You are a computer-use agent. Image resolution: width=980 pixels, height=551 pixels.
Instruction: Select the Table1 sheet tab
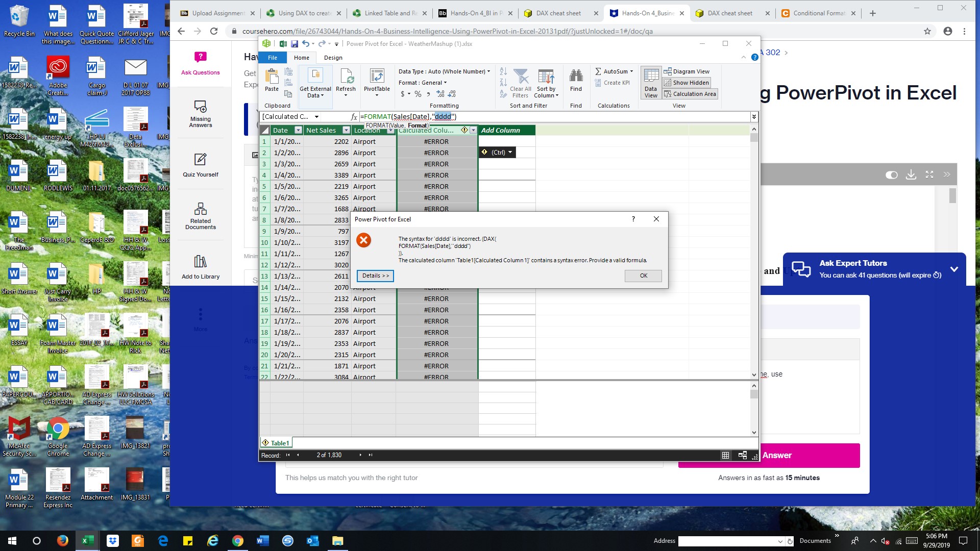(x=279, y=443)
